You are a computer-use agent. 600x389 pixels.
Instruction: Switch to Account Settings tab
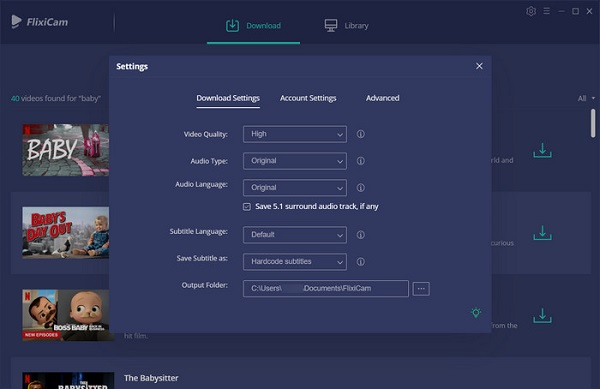coord(308,98)
